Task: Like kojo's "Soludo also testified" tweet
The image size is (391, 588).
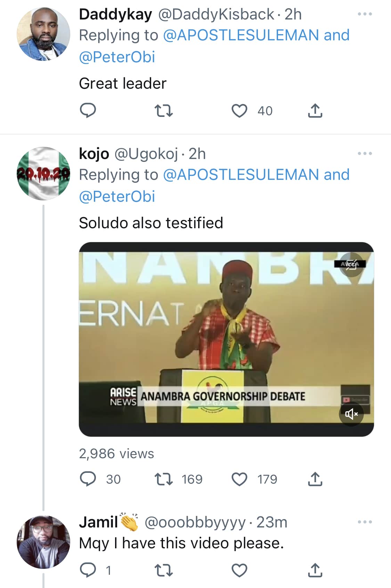Action: click(x=239, y=479)
